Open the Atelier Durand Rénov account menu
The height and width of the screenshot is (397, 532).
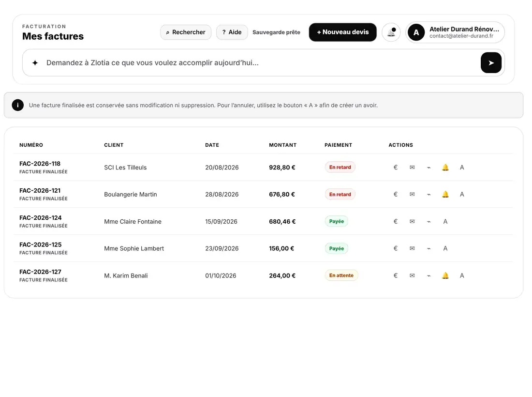point(455,32)
